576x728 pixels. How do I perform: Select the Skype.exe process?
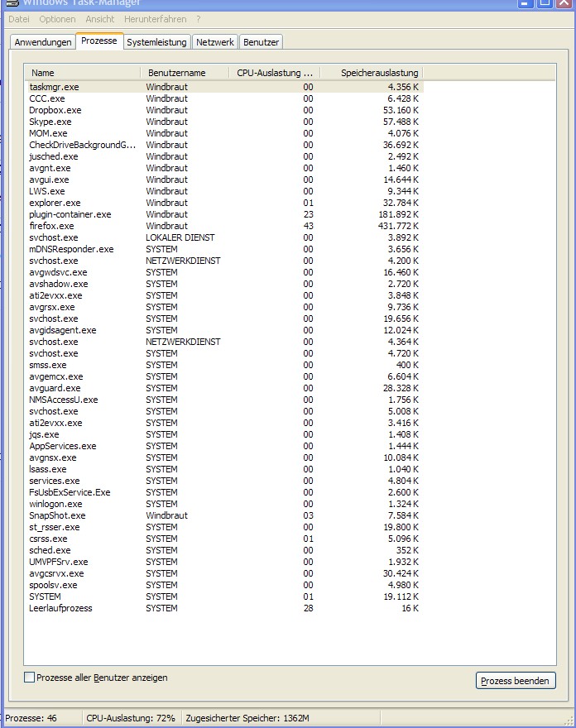224,122
